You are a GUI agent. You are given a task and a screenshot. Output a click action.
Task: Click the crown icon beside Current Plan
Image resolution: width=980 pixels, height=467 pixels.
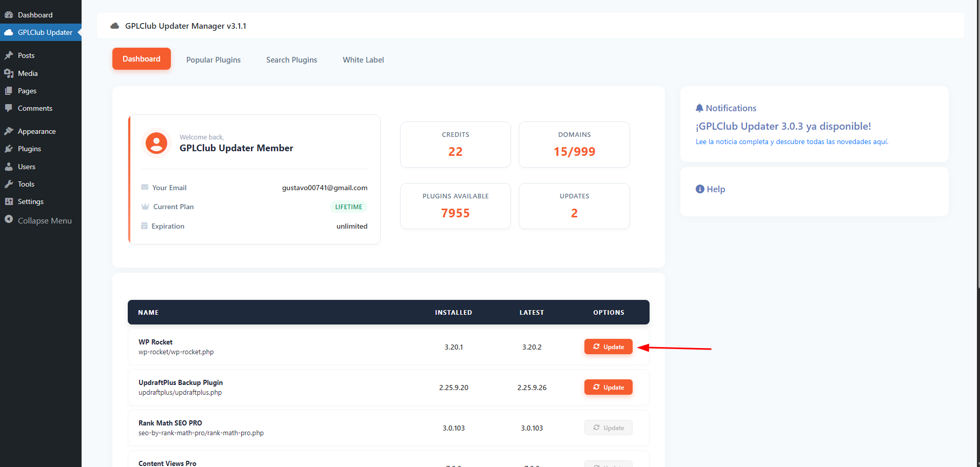click(145, 207)
